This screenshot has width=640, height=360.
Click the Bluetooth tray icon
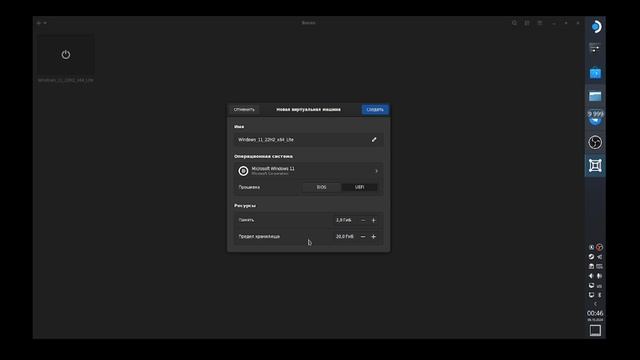coord(599,295)
